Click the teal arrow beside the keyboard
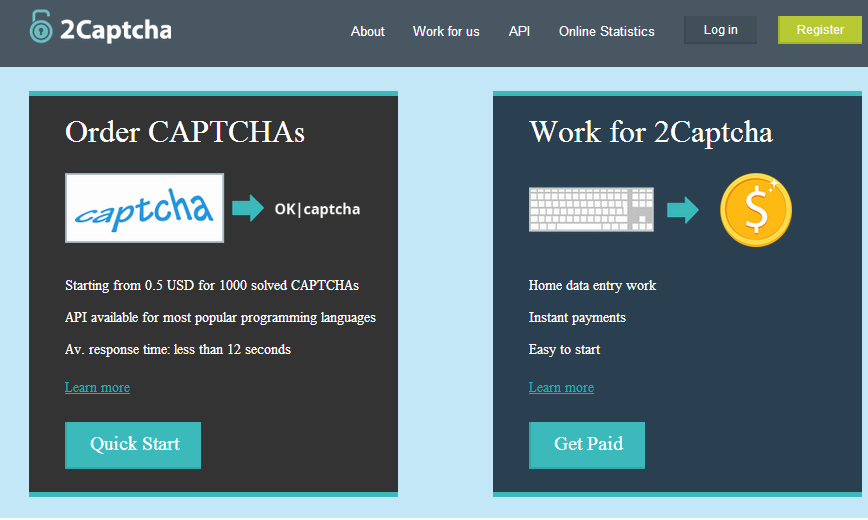This screenshot has width=868, height=520. point(682,210)
